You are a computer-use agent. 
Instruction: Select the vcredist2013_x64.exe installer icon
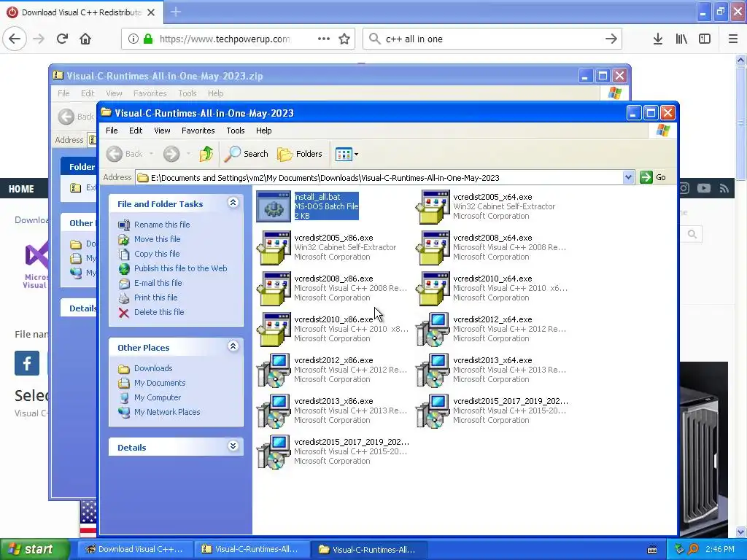[433, 370]
